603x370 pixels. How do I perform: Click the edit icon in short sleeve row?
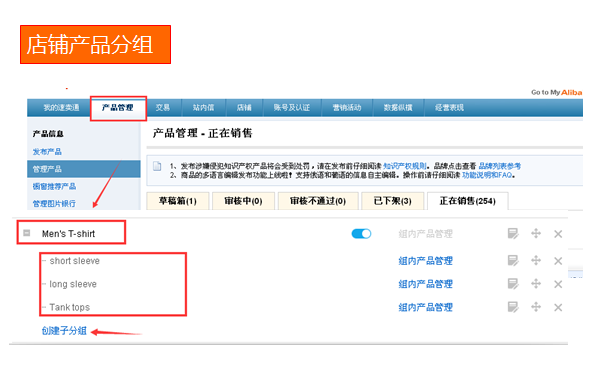pyautogui.click(x=513, y=261)
